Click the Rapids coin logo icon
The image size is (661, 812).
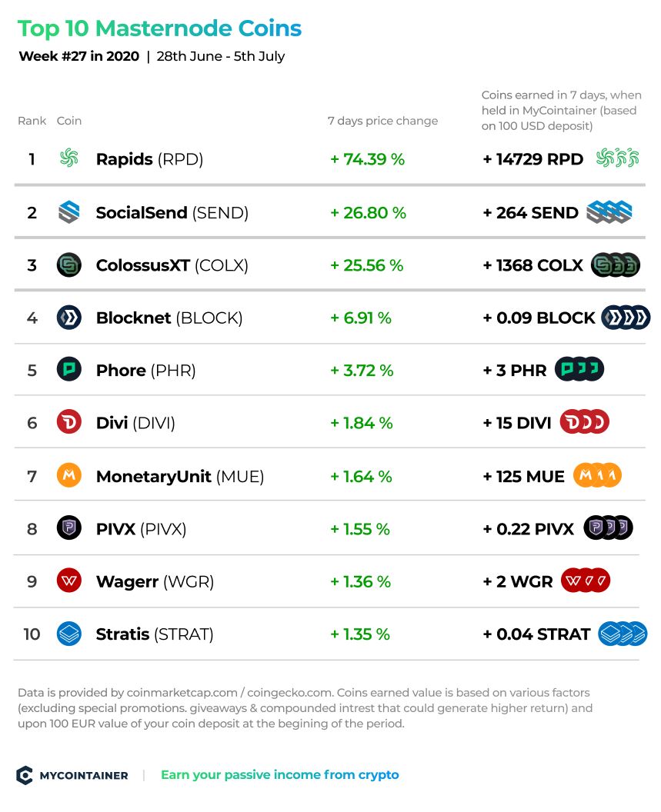point(69,158)
